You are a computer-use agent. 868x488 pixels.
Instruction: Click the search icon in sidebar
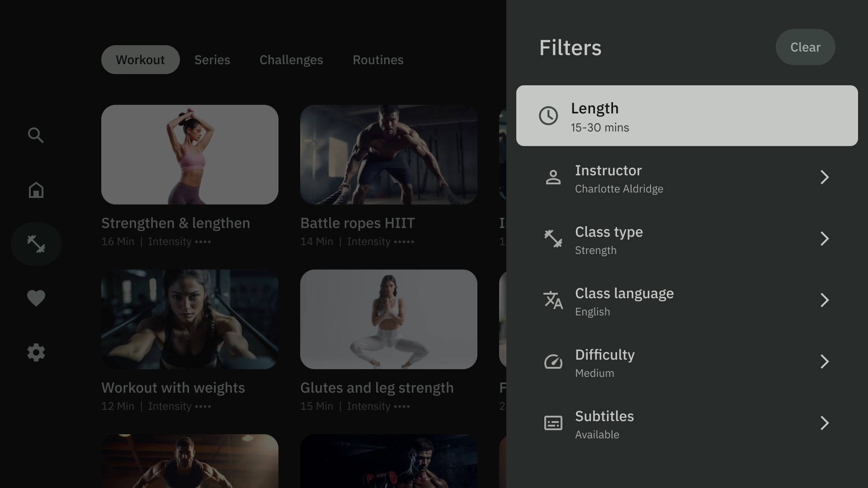pyautogui.click(x=36, y=135)
